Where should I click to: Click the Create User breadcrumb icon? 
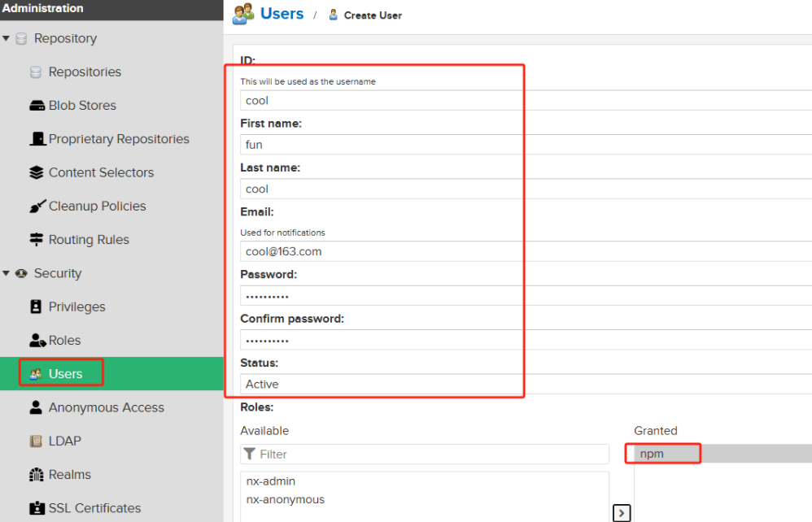(x=334, y=15)
